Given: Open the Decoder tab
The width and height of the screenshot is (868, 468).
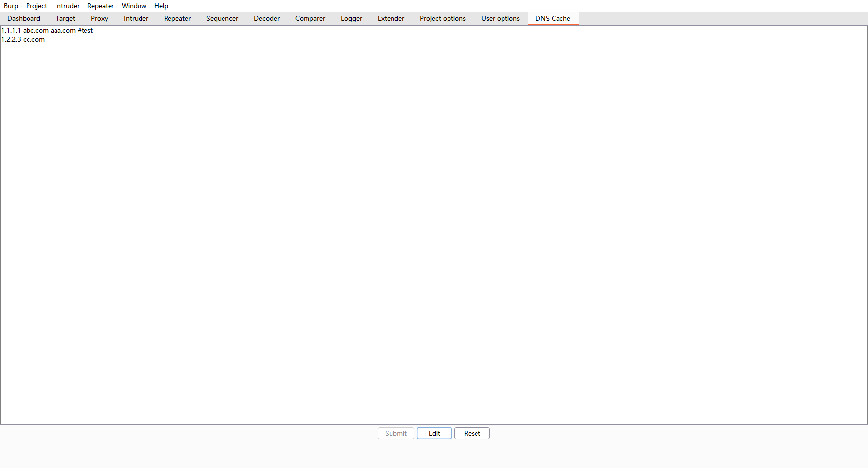Looking at the screenshot, I should [266, 18].
